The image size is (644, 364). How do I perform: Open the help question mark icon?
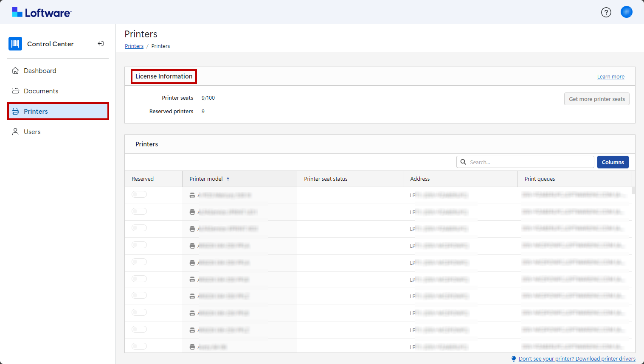[606, 12]
